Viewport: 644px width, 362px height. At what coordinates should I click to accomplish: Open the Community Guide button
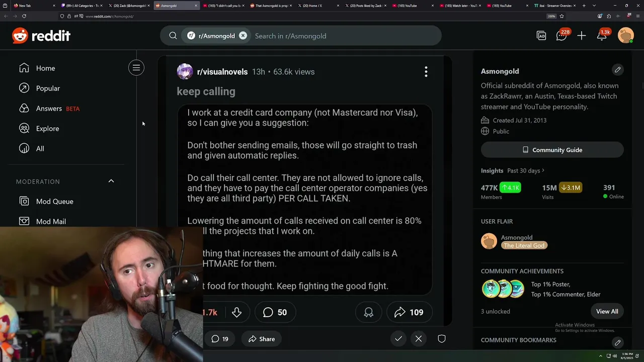point(552,150)
